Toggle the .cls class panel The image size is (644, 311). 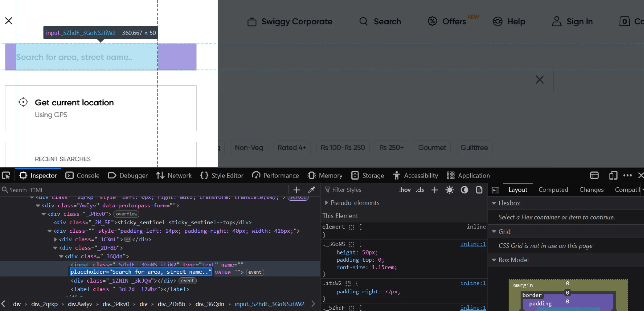[420, 190]
